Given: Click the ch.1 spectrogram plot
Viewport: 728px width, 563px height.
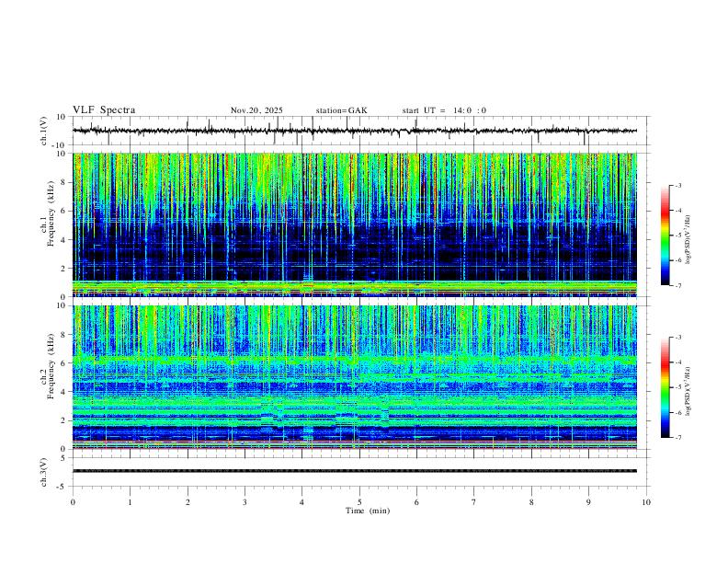Looking at the screenshot, I should (355, 224).
